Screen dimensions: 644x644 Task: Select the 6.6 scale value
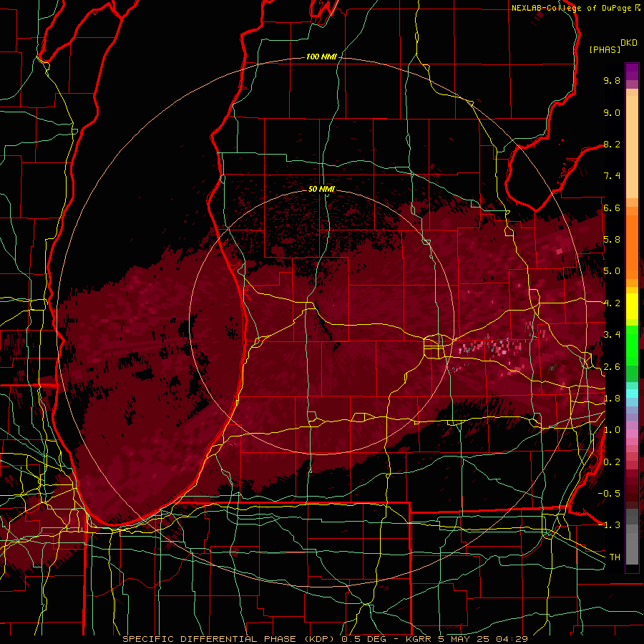tap(612, 208)
